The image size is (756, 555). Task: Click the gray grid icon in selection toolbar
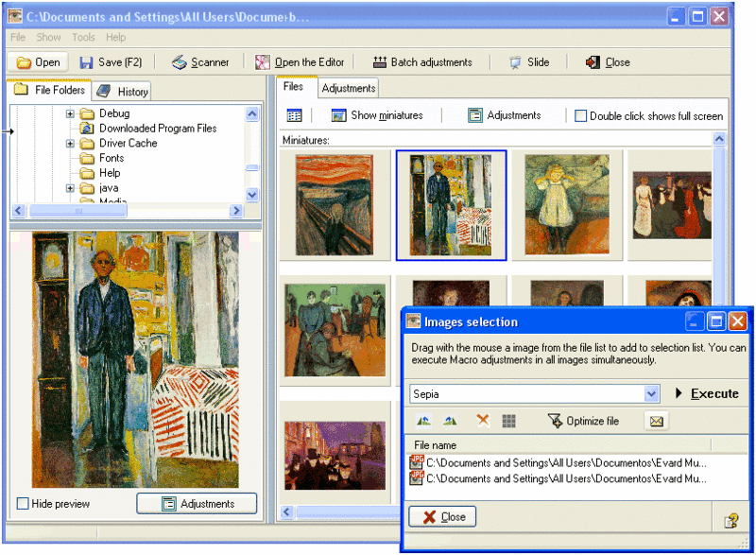coord(508,421)
